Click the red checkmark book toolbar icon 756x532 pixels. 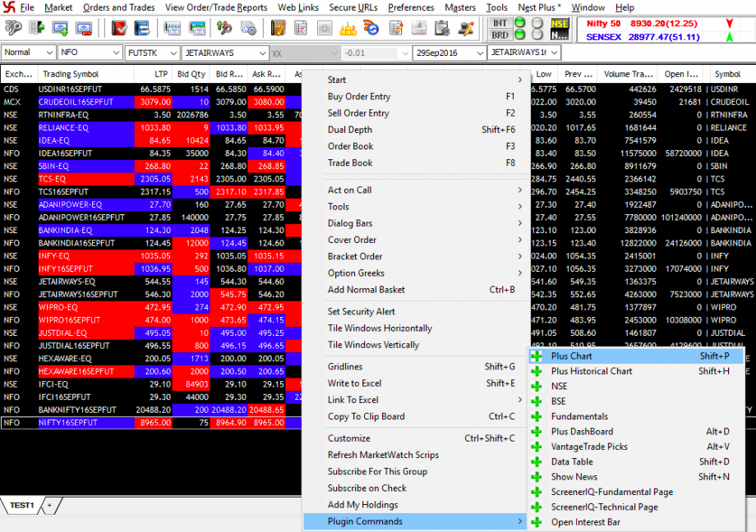[119, 29]
